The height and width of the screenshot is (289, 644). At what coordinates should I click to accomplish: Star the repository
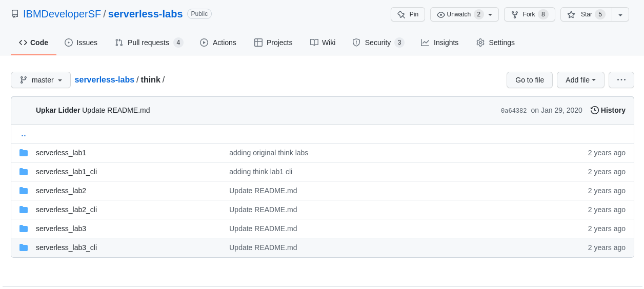[x=586, y=14]
